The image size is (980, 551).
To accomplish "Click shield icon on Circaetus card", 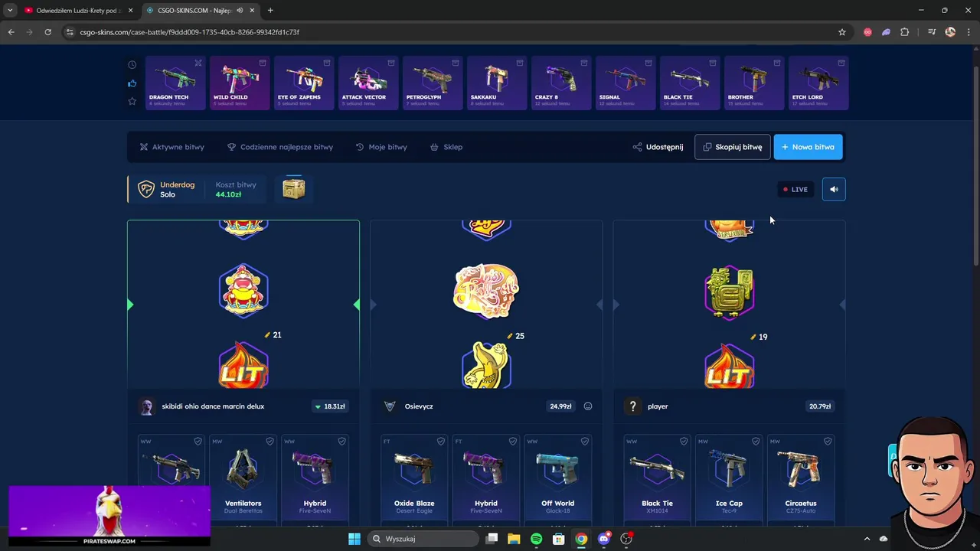I will pyautogui.click(x=828, y=442).
